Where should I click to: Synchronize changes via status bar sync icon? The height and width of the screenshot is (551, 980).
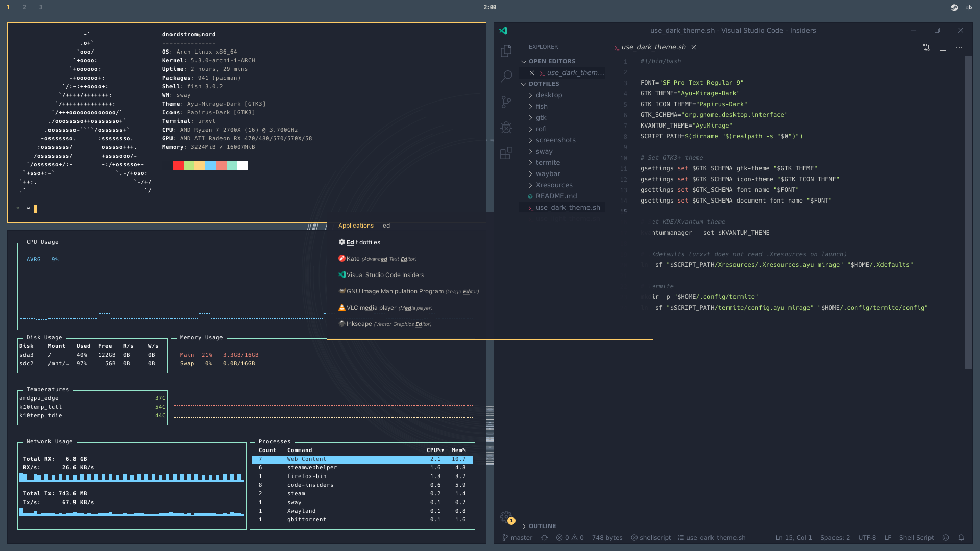point(544,538)
